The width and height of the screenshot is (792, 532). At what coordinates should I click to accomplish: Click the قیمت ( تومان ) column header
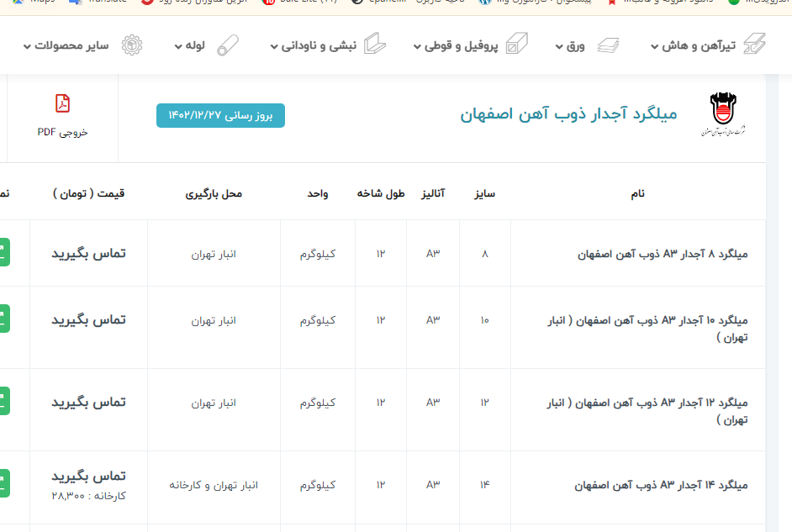tap(88, 193)
